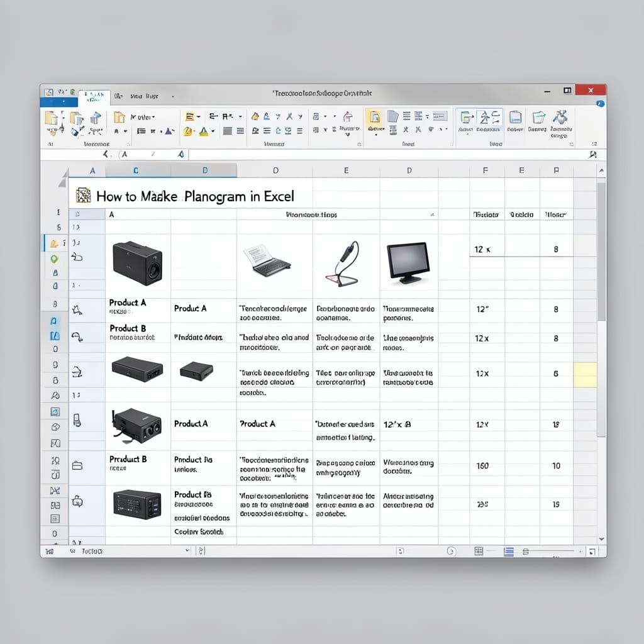Expand the yellow alignment icon dropdown arrow

[198, 116]
